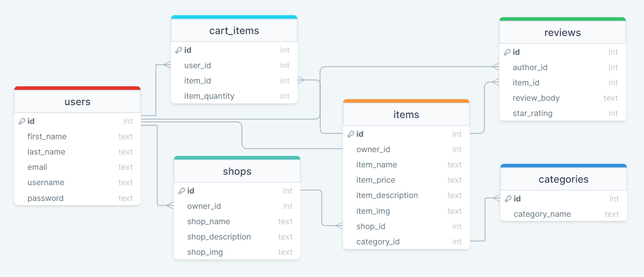The height and width of the screenshot is (277, 644).
Task: Click the key icon in items table
Action: tap(351, 134)
